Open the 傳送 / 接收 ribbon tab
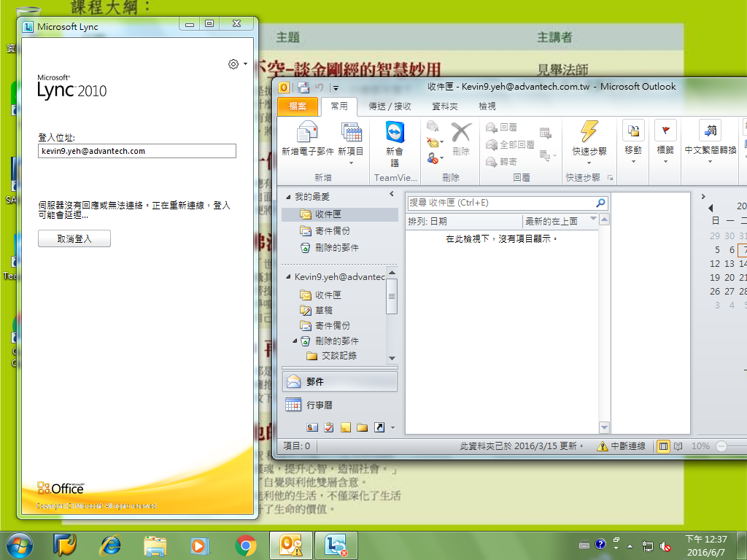This screenshot has height=560, width=747. point(390,106)
